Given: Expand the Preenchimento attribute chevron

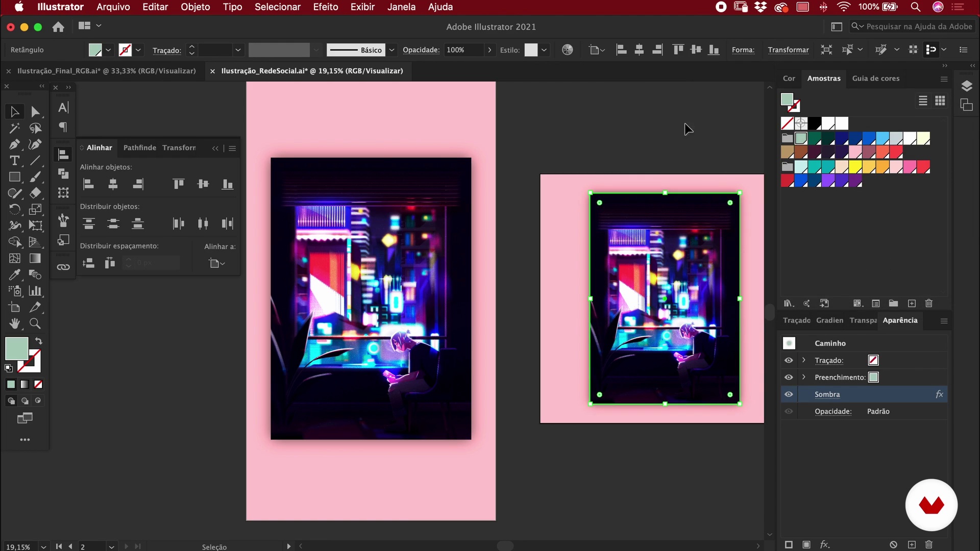Looking at the screenshot, I should pos(804,377).
